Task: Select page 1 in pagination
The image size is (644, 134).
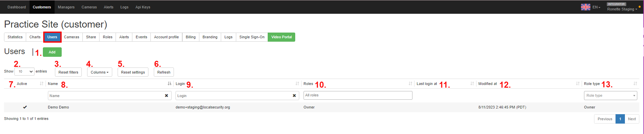Action: (x=620, y=119)
